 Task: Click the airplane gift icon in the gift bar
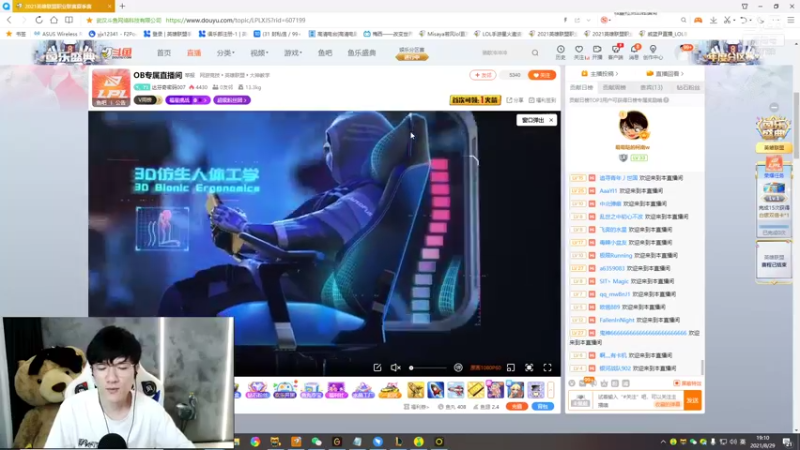pyautogui.click(x=456, y=390)
